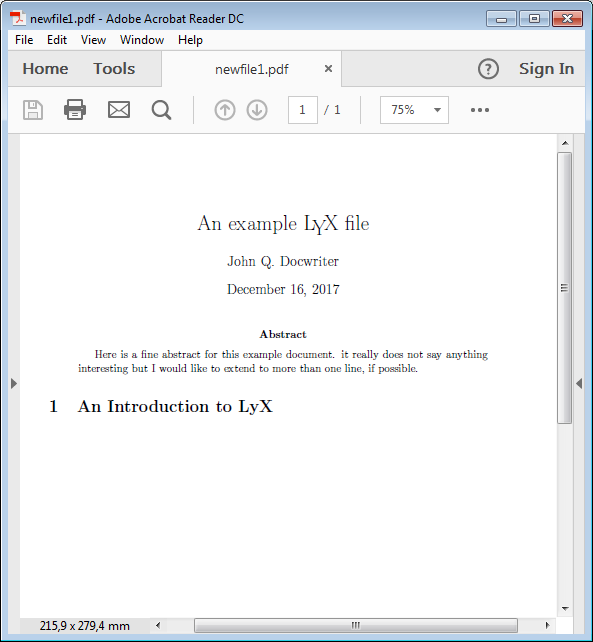Viewport: 593px width, 642px height.
Task: Close the Acrobat Reader window
Action: pos(567,19)
